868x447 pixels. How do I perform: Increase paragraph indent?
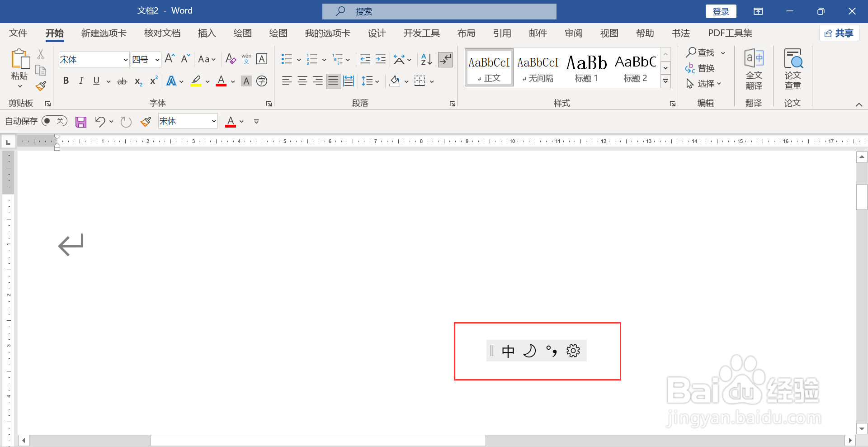point(381,59)
